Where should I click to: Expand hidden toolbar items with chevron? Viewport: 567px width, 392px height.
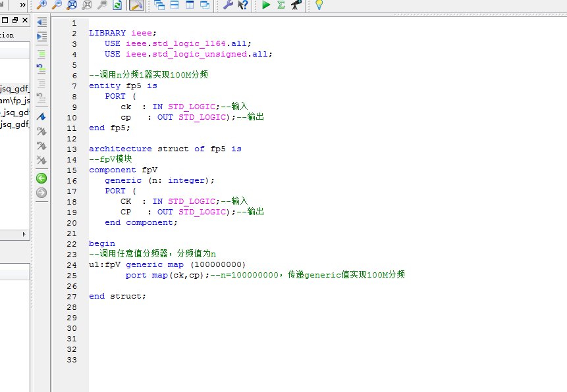pos(23,5)
